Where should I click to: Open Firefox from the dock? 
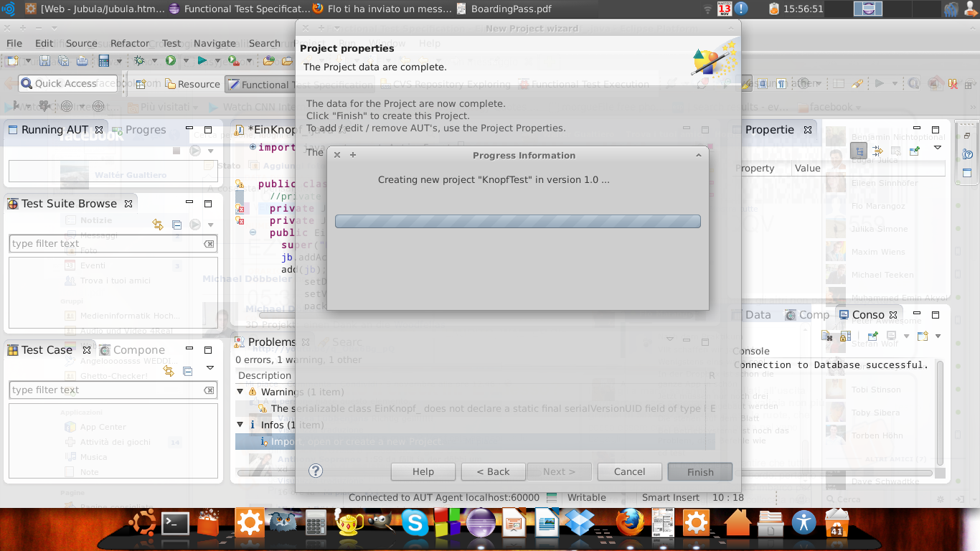point(630,522)
